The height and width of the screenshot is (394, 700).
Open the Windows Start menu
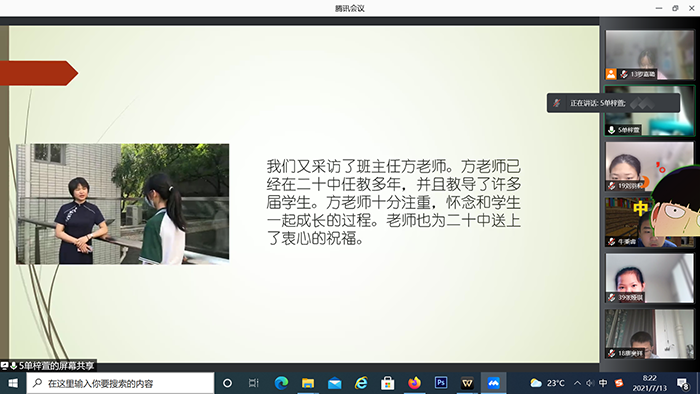13,383
